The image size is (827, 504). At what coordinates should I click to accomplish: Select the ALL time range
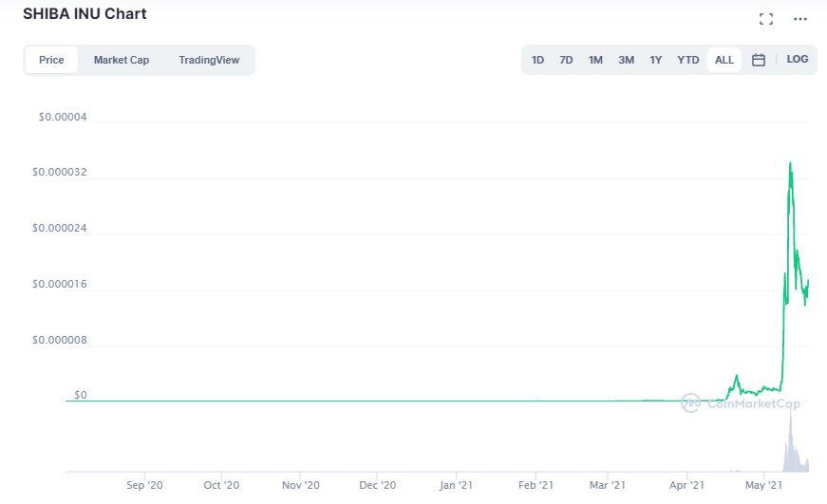point(724,60)
